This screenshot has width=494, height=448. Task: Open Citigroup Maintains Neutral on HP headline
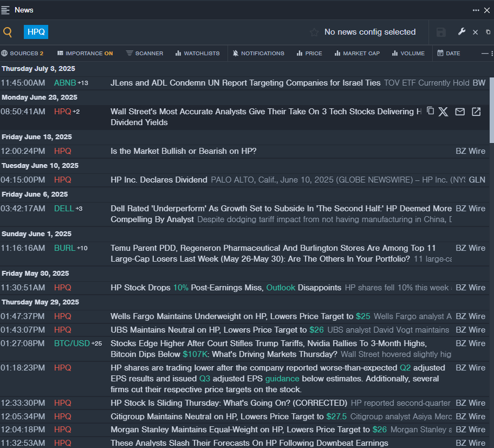tap(229, 417)
